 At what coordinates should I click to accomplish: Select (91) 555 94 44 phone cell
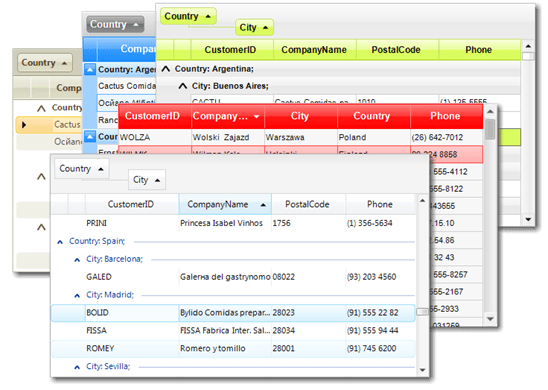(380, 331)
